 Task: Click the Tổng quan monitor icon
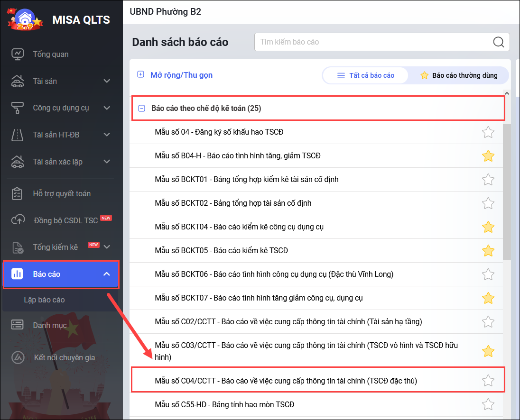17,54
